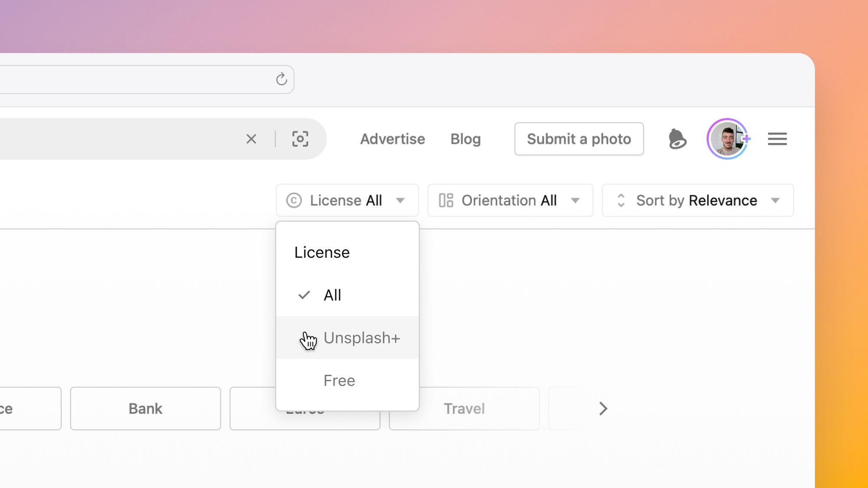The height and width of the screenshot is (488, 868).
Task: Open the profile avatar menu
Action: coord(727,139)
